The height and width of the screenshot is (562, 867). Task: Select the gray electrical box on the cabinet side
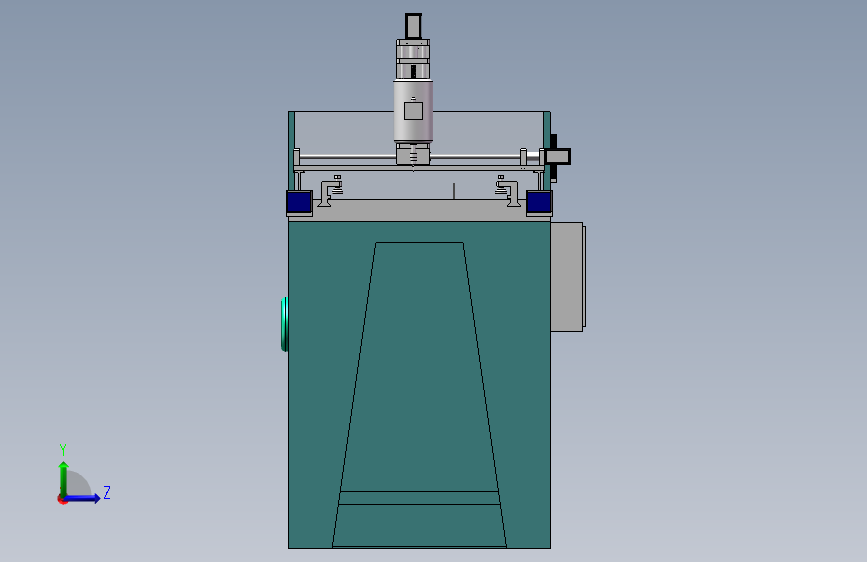(568, 277)
